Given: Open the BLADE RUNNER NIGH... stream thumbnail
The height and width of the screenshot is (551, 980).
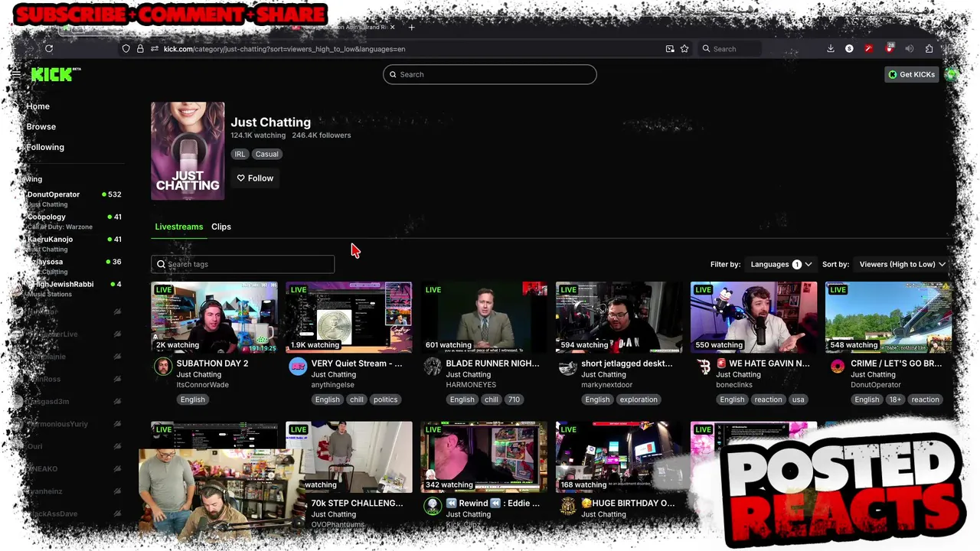Looking at the screenshot, I should click(x=484, y=318).
